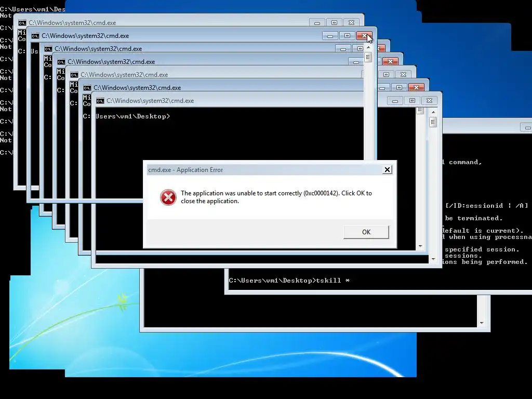
Task: Click the cmd icon of the highlighted active window
Action: [x=35, y=36]
